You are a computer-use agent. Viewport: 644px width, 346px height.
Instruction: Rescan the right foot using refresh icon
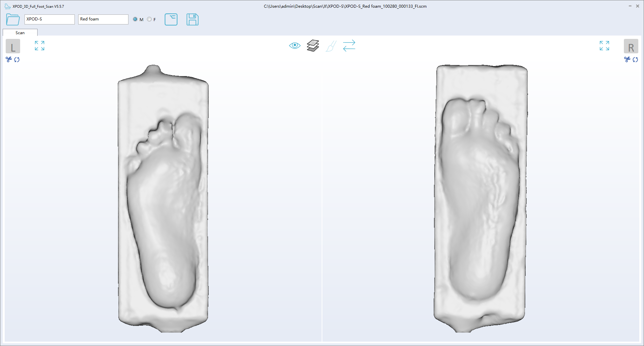pos(636,60)
